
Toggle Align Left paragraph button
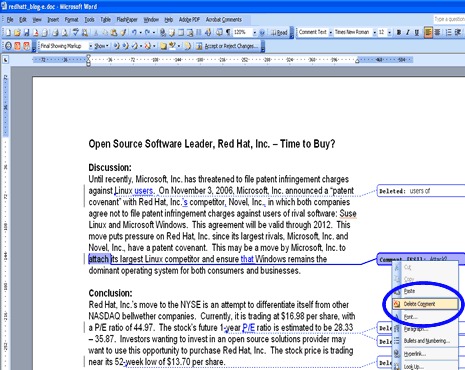pyautogui.click(x=429, y=32)
